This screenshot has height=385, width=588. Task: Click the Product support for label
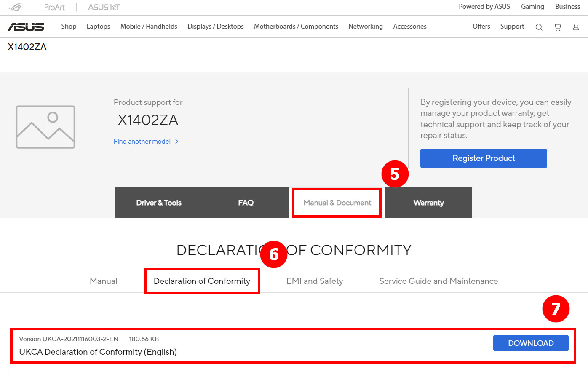coord(148,102)
